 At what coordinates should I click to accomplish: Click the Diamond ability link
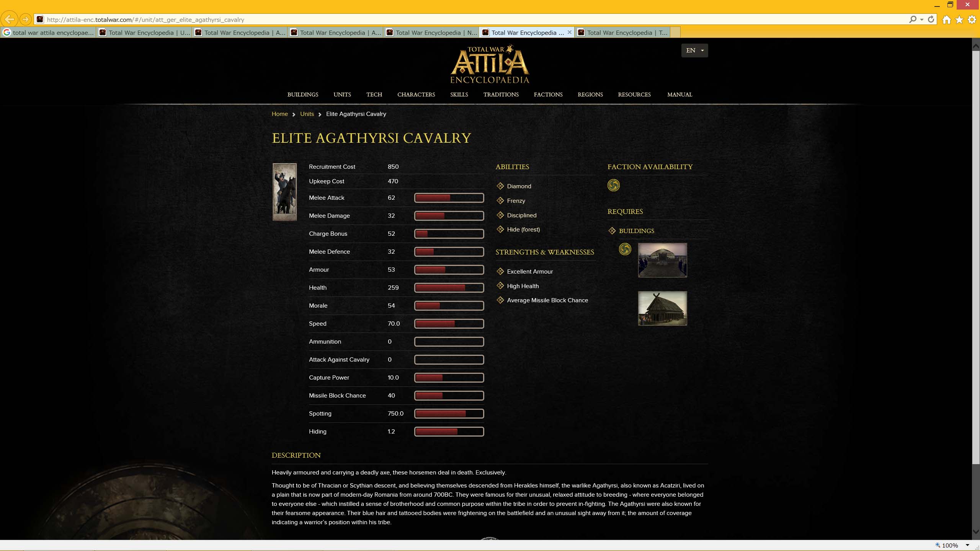pyautogui.click(x=519, y=186)
